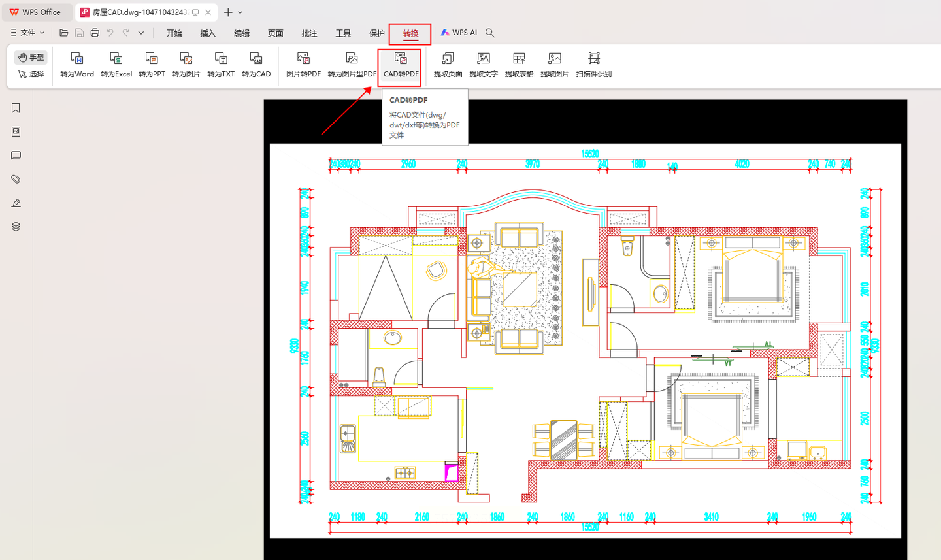Open the 保护 ribbon tab
941x560 pixels.
click(377, 33)
